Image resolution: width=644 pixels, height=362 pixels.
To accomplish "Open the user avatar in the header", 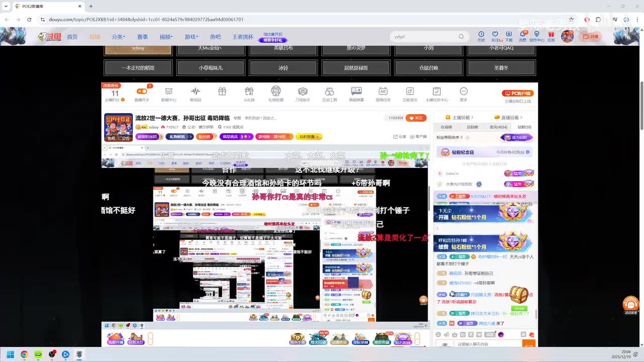I will pos(568,36).
